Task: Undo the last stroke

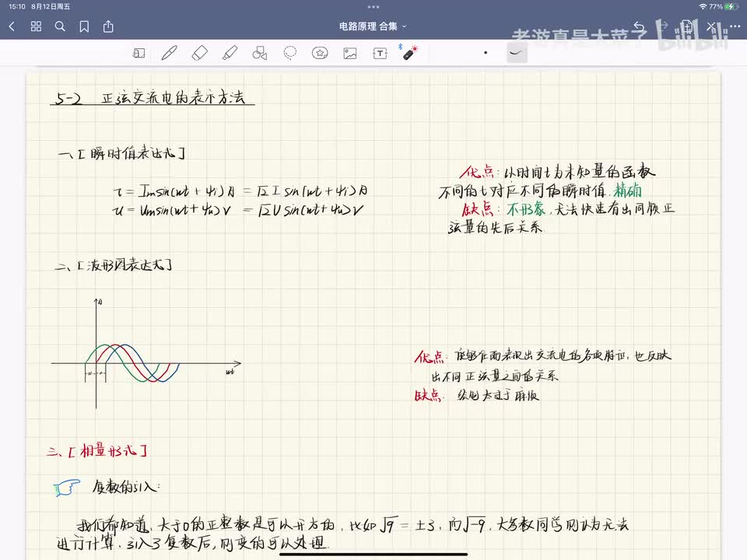Action: (640, 26)
